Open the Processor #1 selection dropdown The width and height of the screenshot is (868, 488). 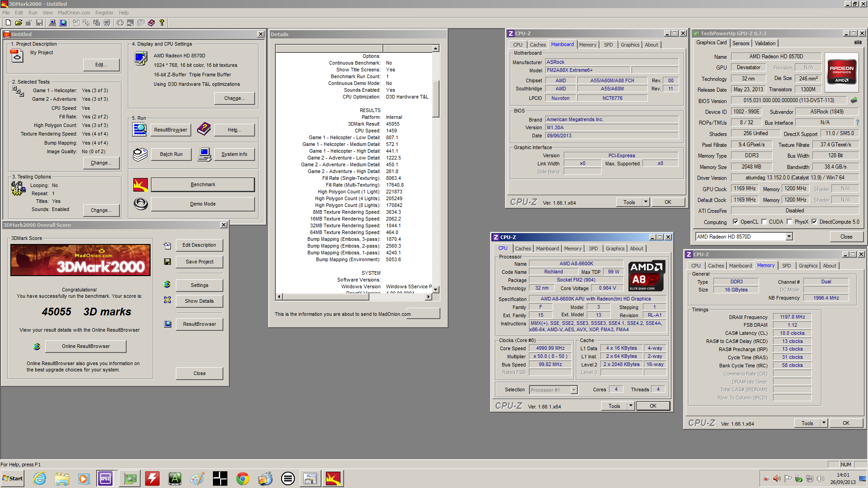pos(574,390)
